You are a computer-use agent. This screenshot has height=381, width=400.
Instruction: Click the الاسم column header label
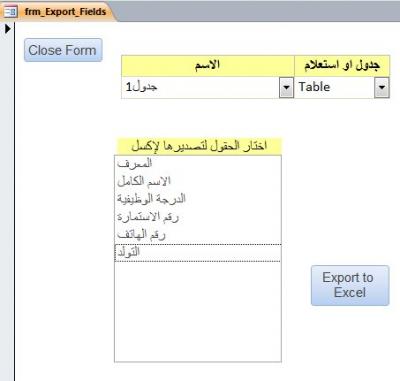click(207, 65)
